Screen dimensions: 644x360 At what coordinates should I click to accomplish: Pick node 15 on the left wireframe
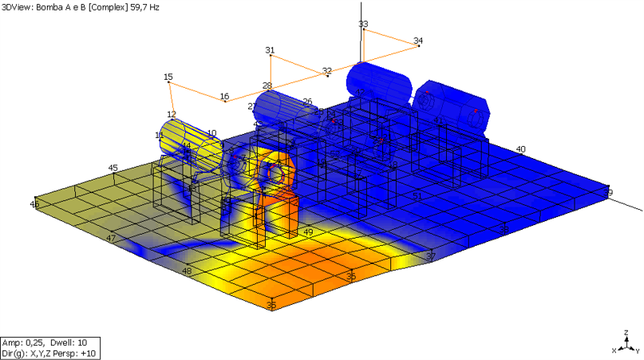[168, 81]
